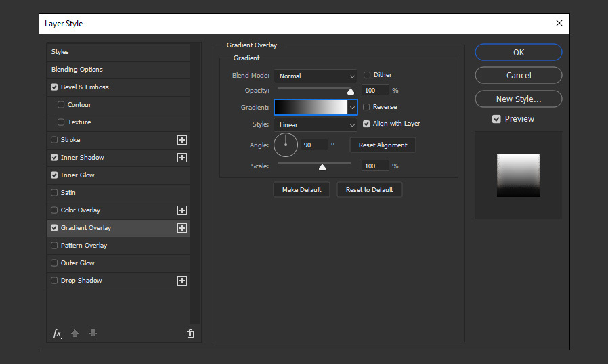This screenshot has width=608, height=364.
Task: Enable the Color Overlay checkbox
Action: coord(54,210)
